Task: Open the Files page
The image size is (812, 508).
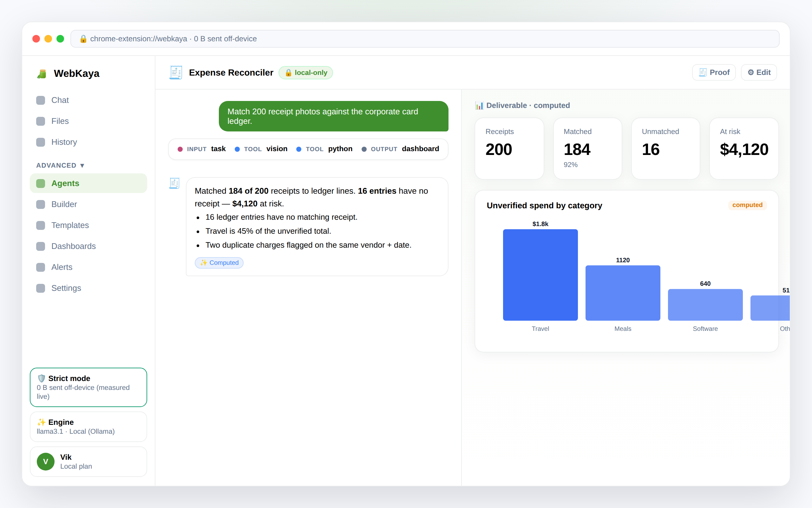Action: pos(88,121)
